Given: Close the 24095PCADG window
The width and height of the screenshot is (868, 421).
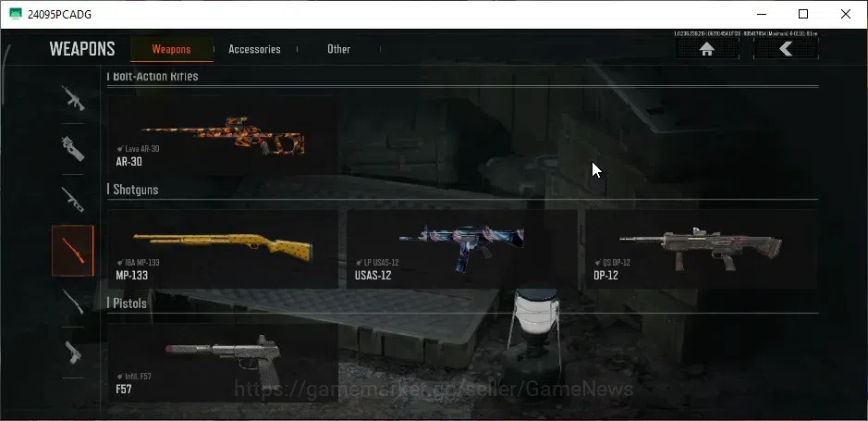Looking at the screenshot, I should [x=845, y=14].
